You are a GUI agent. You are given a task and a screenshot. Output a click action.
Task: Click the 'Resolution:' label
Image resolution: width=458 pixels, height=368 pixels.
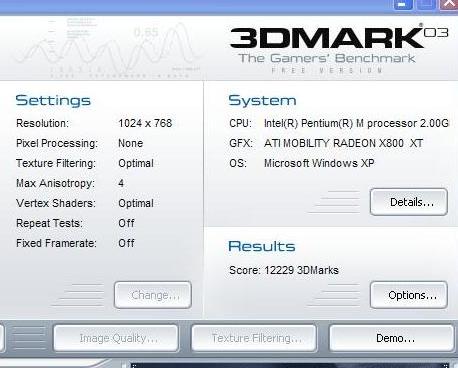(42, 123)
